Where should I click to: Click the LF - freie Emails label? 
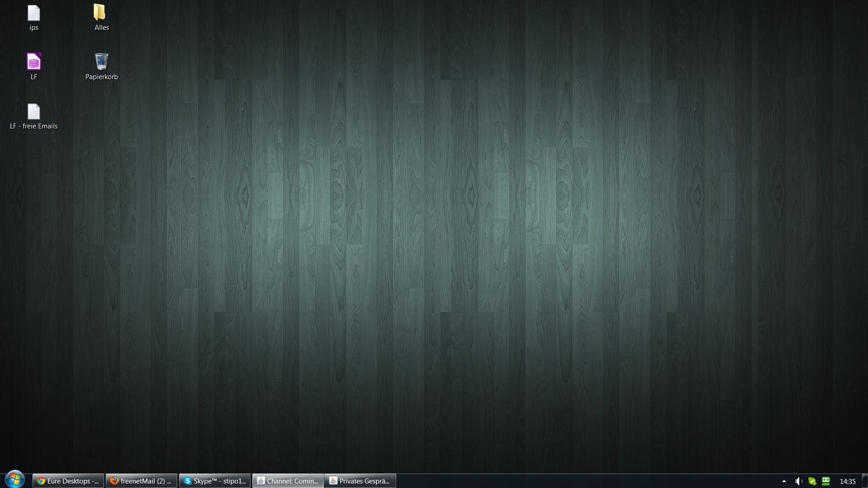33,126
